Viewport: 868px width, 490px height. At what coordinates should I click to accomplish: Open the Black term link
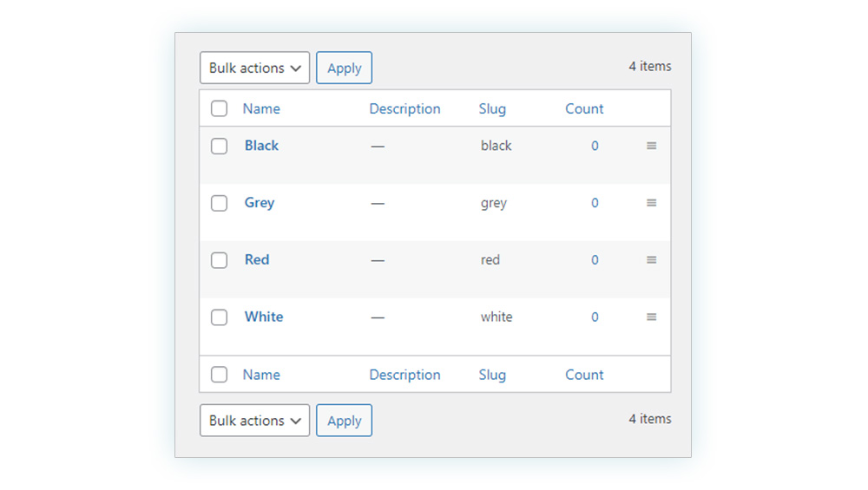pos(261,146)
